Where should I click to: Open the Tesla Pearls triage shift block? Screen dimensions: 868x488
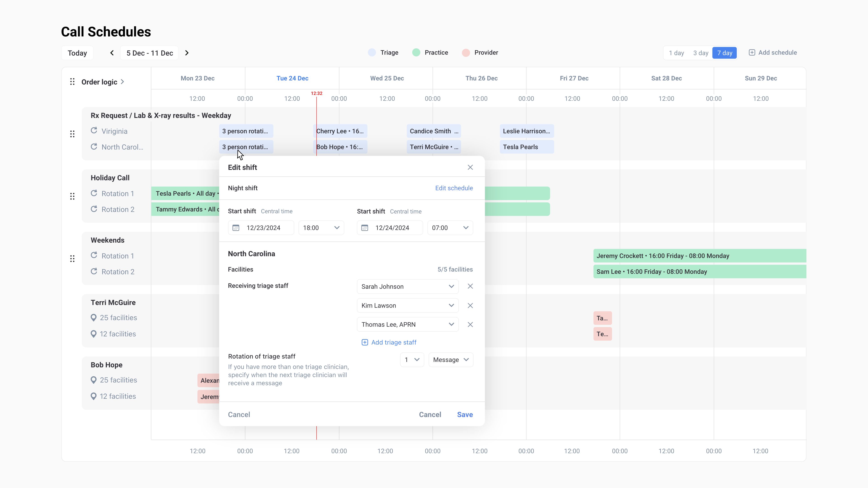(527, 147)
